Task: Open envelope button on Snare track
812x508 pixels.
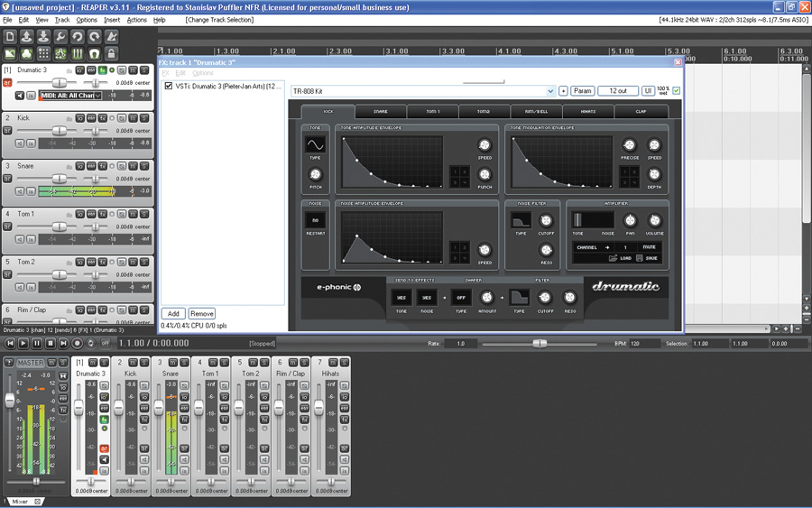Action: [x=91, y=166]
